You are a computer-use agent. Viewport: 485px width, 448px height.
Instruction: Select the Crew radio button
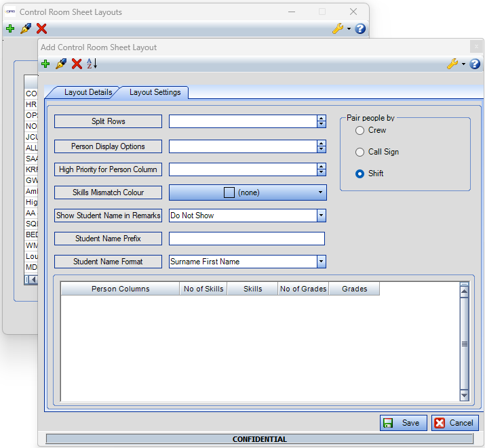point(360,130)
